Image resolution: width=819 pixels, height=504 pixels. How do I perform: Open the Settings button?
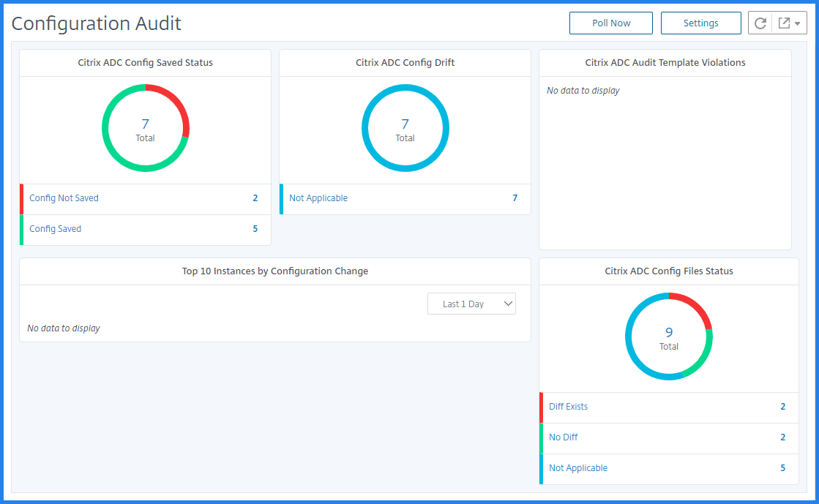point(700,23)
